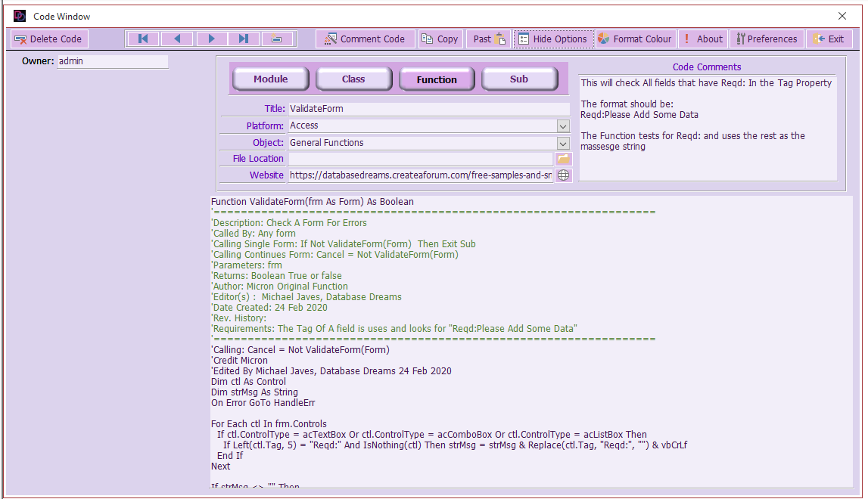Click the line "On Error GoTo HandleErr"

(263, 403)
